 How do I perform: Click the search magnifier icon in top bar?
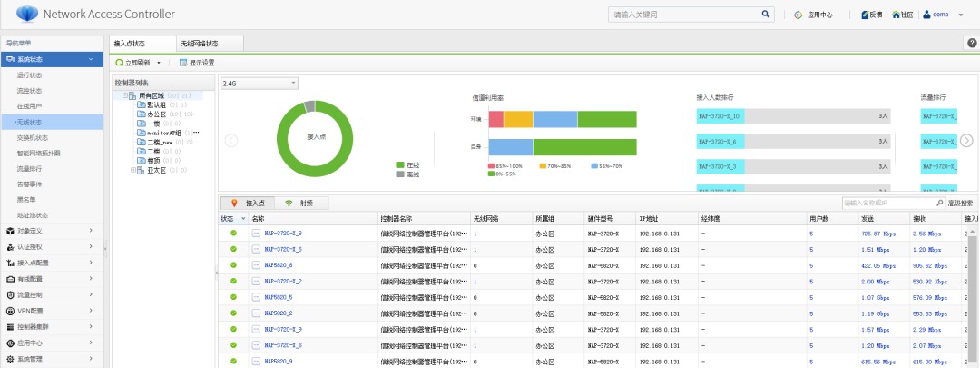(766, 15)
